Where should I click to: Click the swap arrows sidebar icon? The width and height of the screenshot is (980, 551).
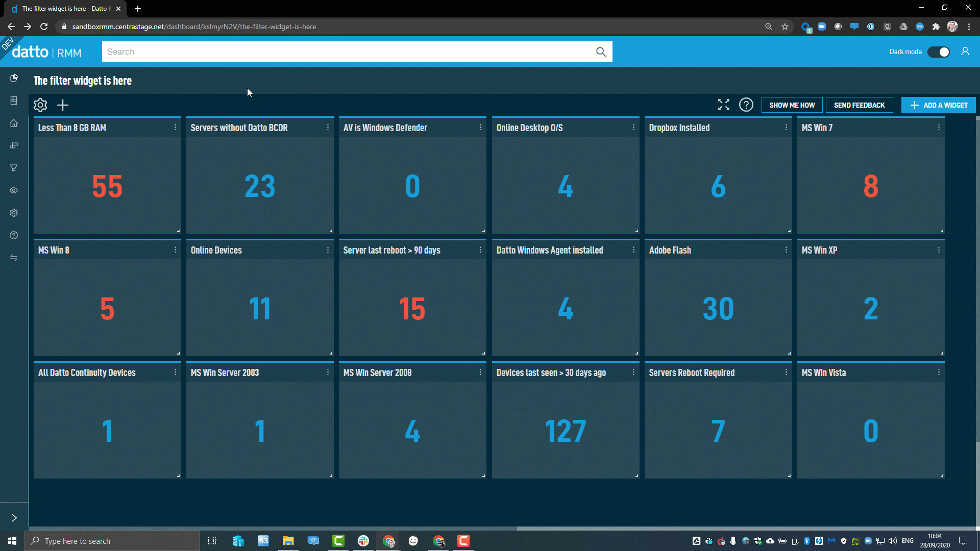[14, 258]
